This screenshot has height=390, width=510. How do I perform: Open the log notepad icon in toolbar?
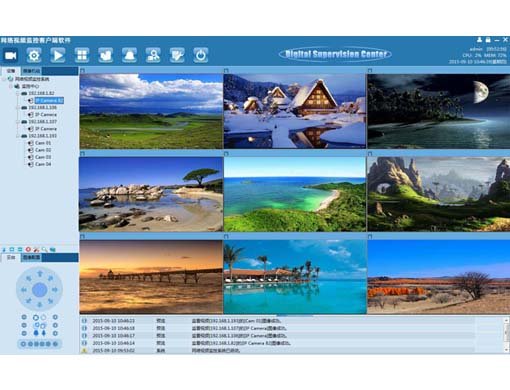click(x=177, y=55)
